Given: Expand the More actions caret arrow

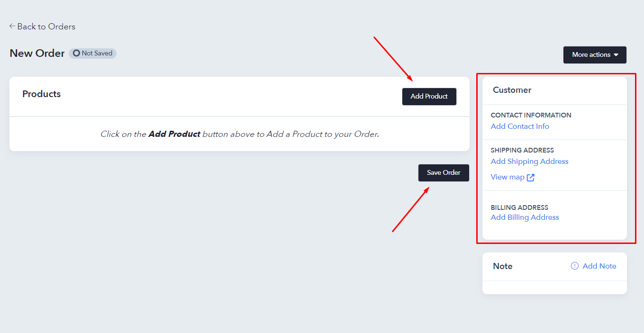Looking at the screenshot, I should [616, 55].
